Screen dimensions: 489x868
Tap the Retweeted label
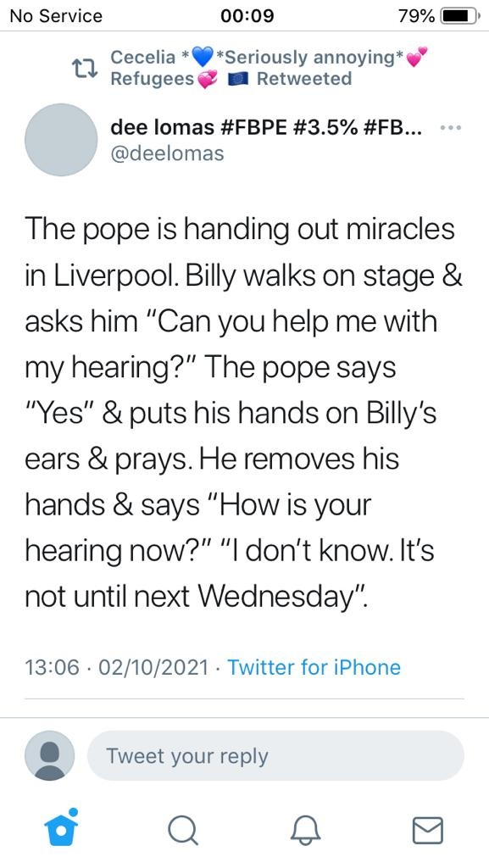tap(304, 79)
